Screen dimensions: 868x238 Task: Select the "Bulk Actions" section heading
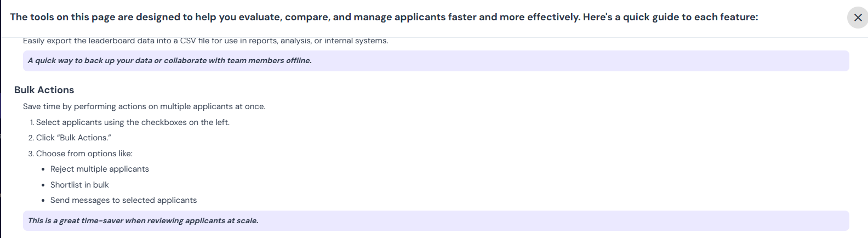[44, 90]
